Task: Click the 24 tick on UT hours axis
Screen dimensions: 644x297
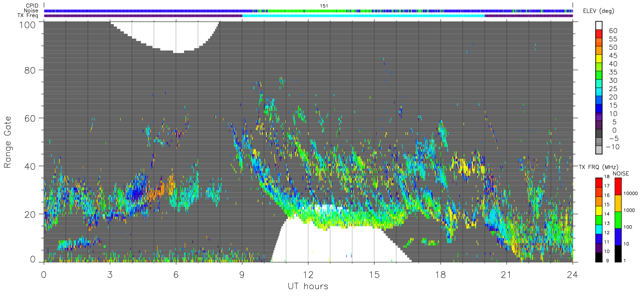Action: [572, 274]
